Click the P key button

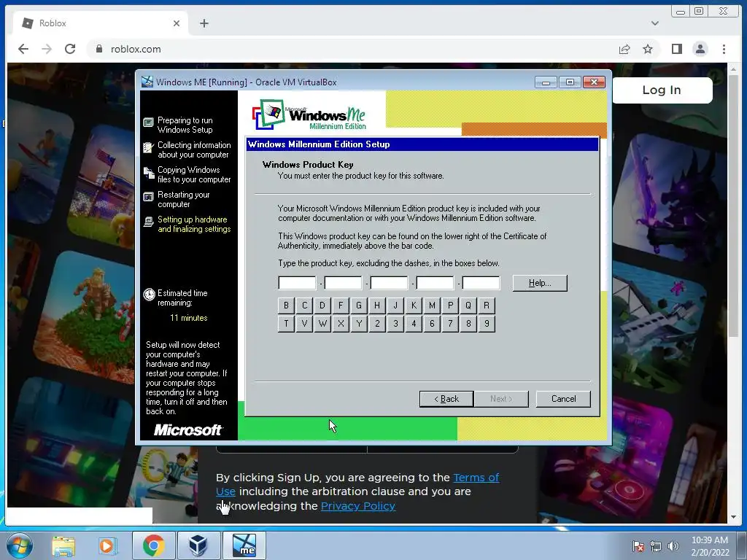[x=450, y=306]
